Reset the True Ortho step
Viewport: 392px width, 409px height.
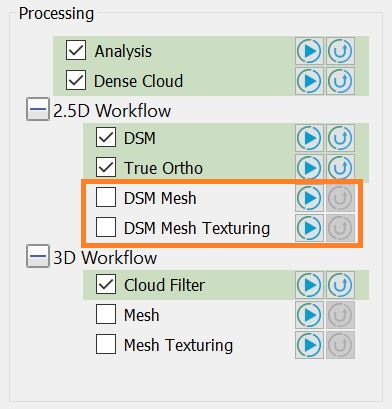click(340, 168)
